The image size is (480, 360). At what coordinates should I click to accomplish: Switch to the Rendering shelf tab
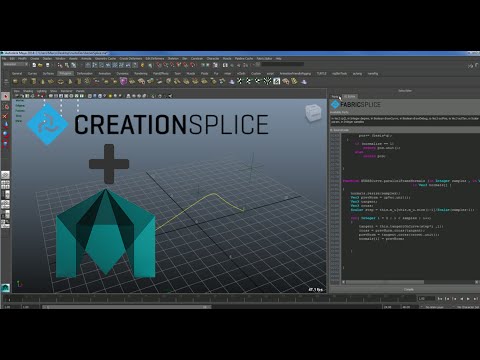tap(141, 74)
